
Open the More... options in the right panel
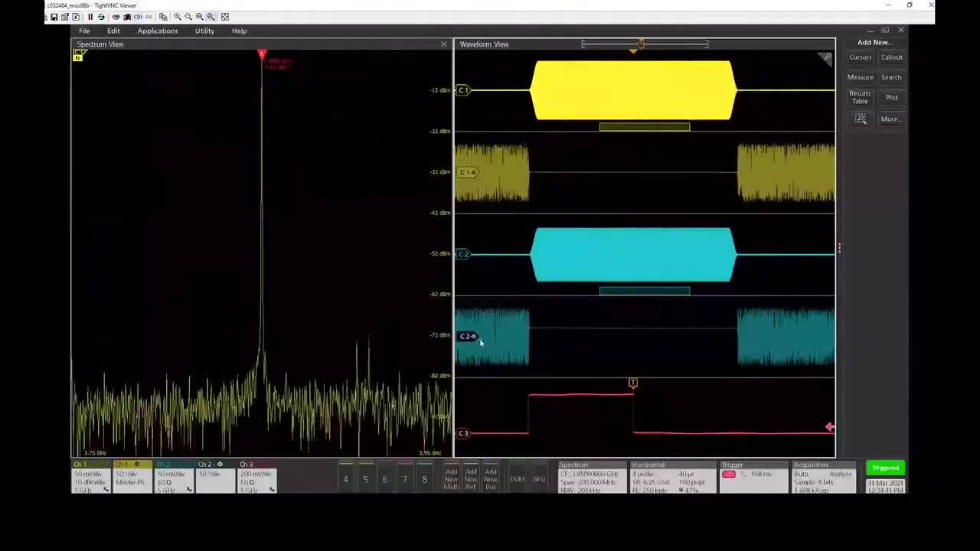890,119
